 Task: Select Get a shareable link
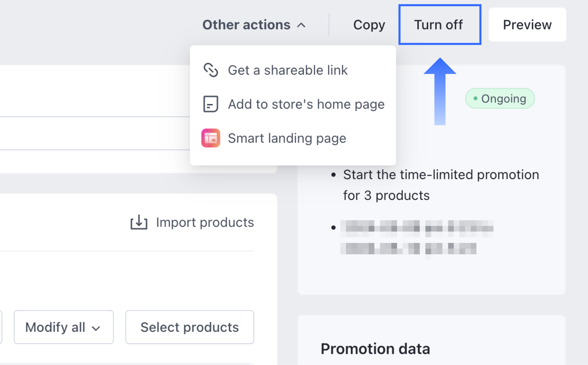click(288, 70)
